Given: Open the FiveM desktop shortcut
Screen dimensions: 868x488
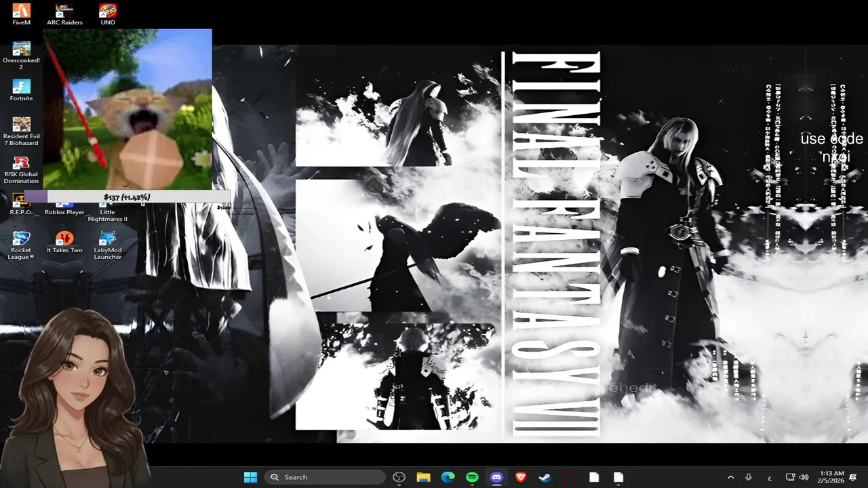Looking at the screenshot, I should coord(21,14).
